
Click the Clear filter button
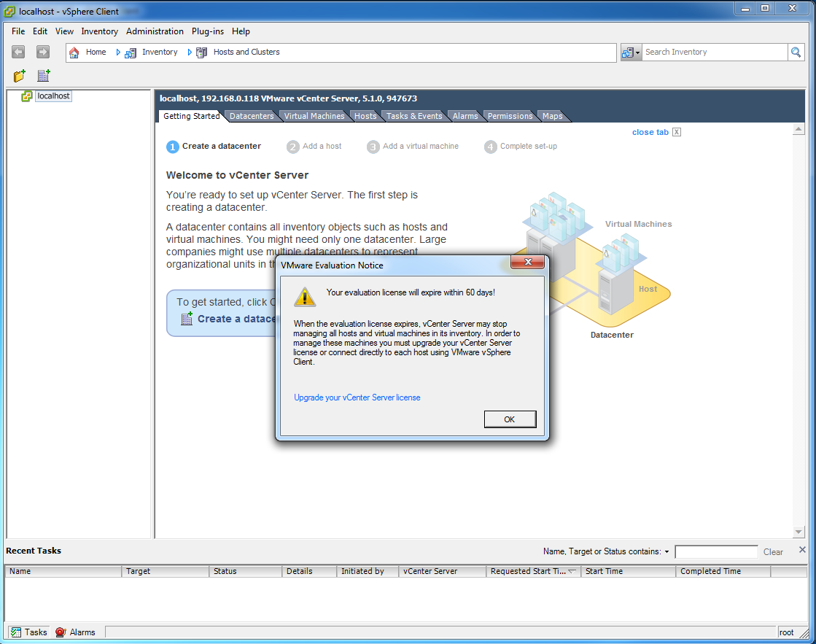click(x=773, y=552)
